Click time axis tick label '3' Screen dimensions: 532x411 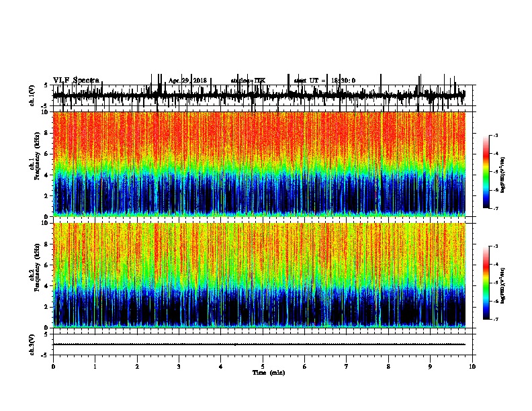(x=179, y=367)
